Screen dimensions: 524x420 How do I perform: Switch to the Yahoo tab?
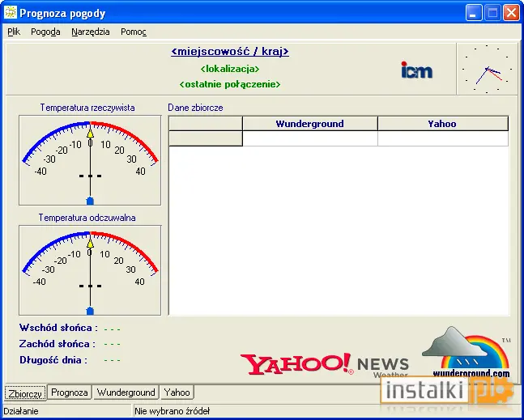177,392
